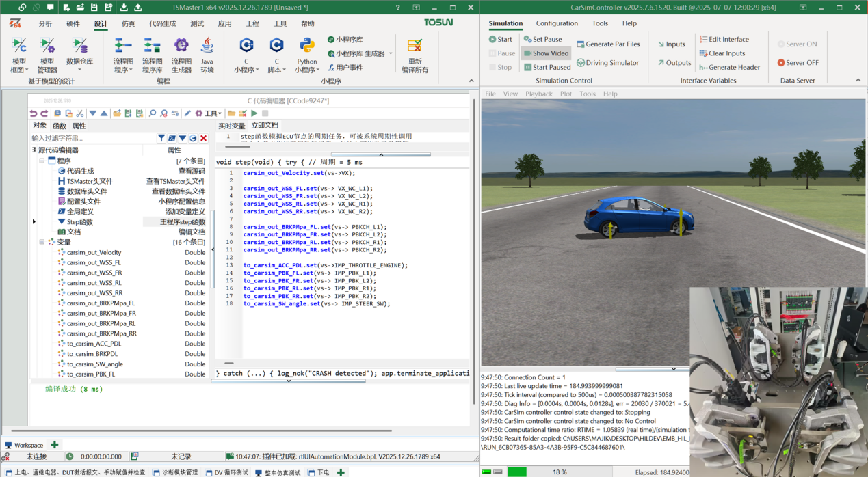The image size is (868, 477).
Task: Toggle the Start Paused option
Action: tap(547, 67)
